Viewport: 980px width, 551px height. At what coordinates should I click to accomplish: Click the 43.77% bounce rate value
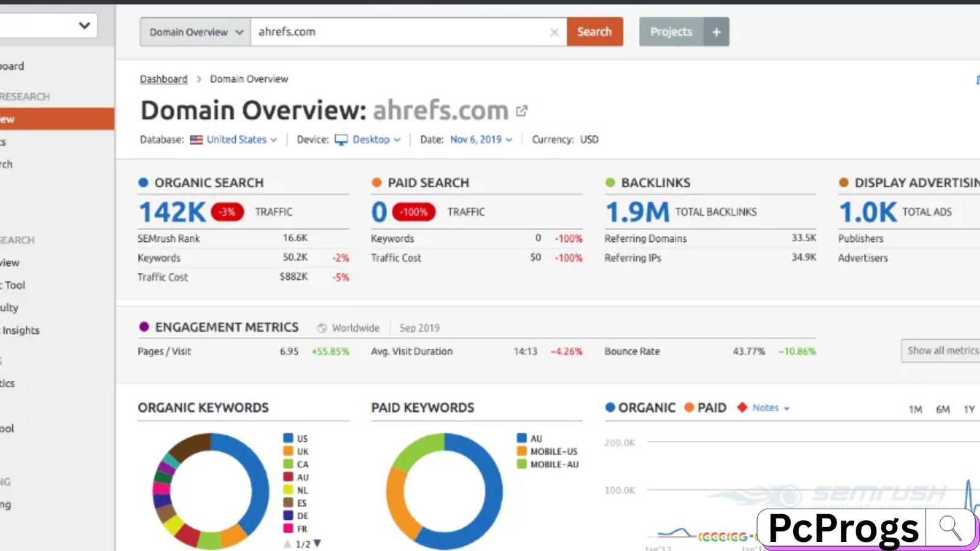[x=749, y=351]
